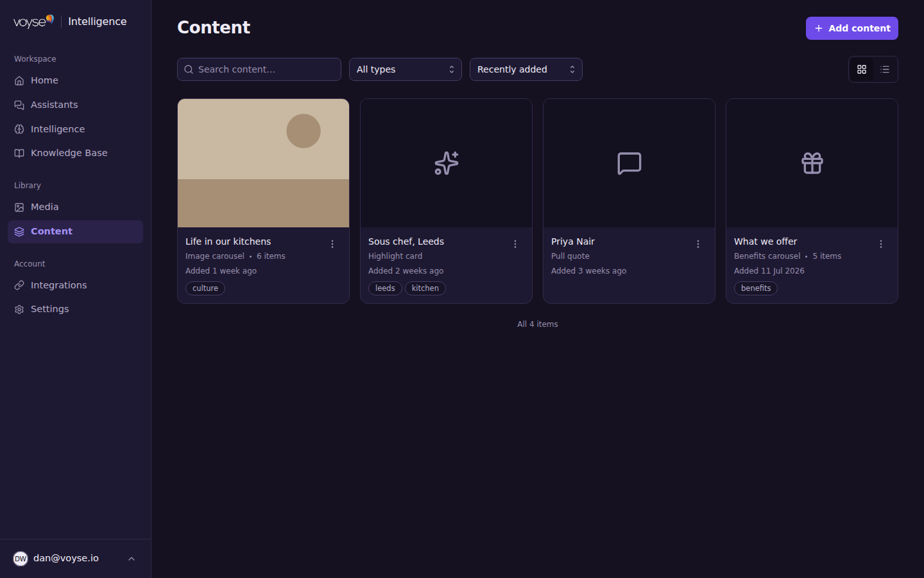
Task: Click the All 4 items text
Action: click(x=538, y=324)
